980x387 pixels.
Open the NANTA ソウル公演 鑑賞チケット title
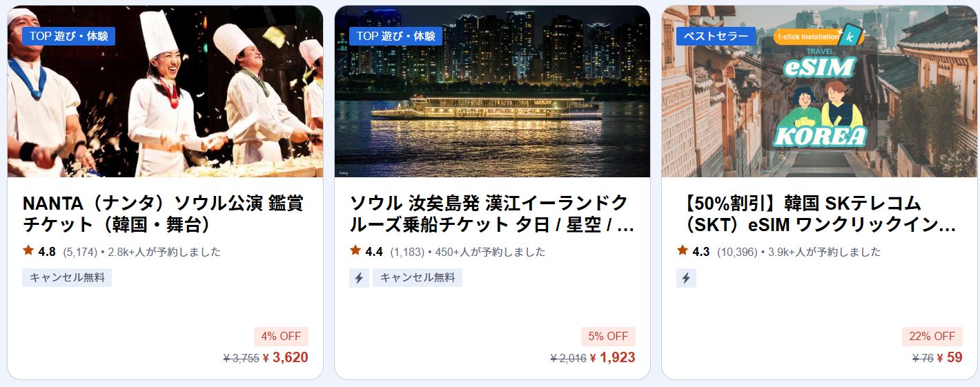pos(163,214)
